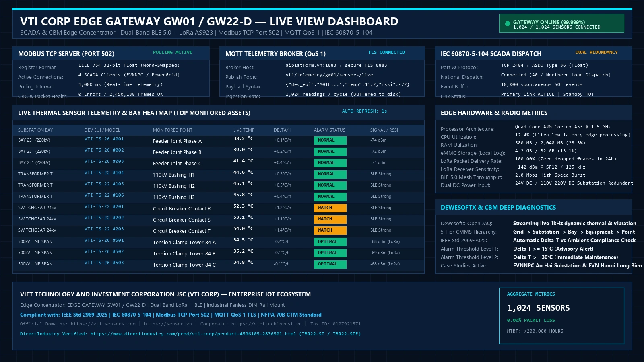Click the OPTIMAL badge for Tension Clamp Tower 84 C
Viewport: 644px width, 362px height.
pos(330,264)
